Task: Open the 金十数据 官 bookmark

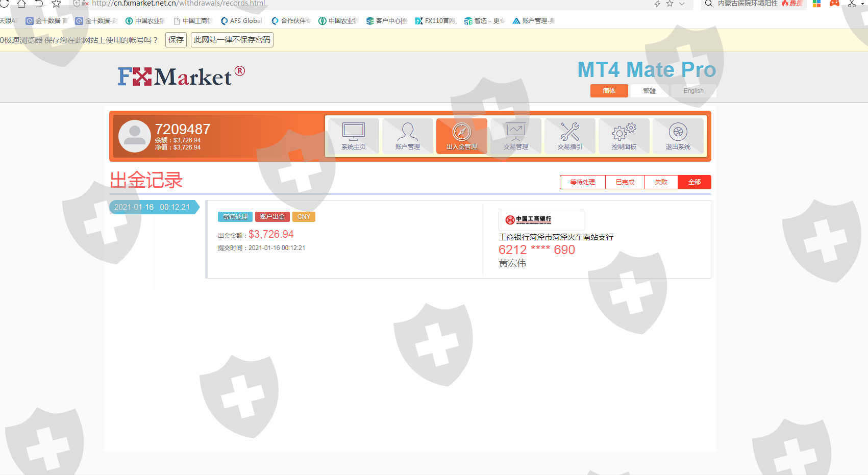Action: (x=47, y=21)
